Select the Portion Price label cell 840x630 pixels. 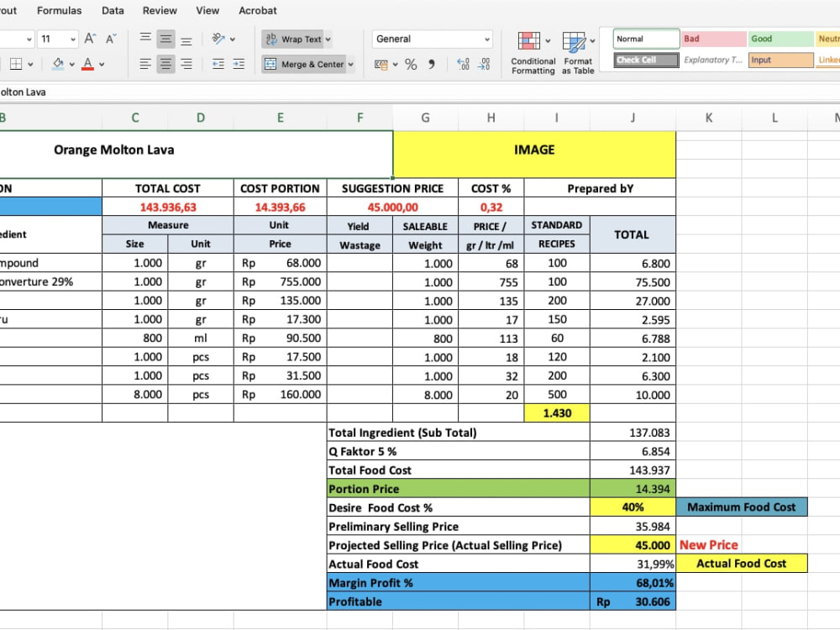(459, 489)
